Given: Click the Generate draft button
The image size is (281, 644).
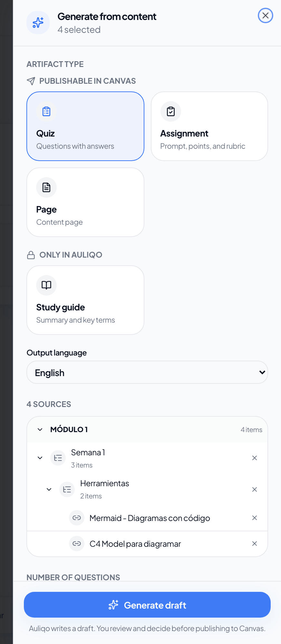Looking at the screenshot, I should [x=147, y=605].
